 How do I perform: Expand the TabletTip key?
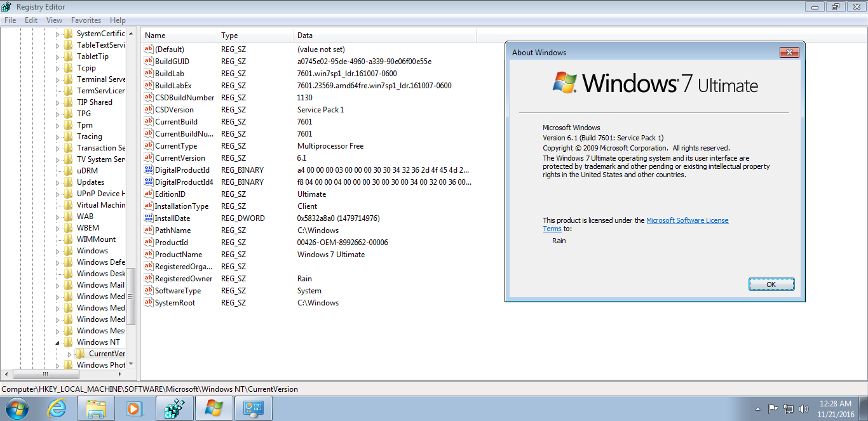pyautogui.click(x=57, y=57)
